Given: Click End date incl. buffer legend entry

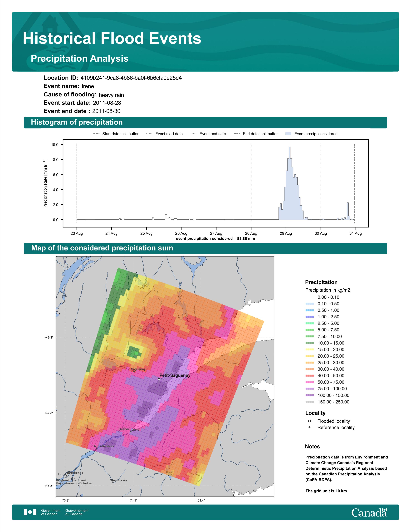Looking at the screenshot, I should [x=256, y=134].
